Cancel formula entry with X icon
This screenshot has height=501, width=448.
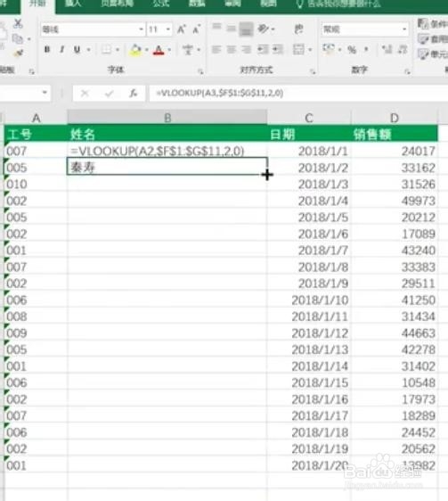[85, 94]
